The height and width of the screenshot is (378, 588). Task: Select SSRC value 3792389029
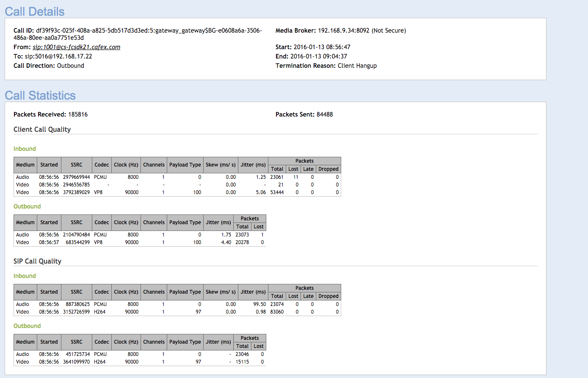point(77,192)
